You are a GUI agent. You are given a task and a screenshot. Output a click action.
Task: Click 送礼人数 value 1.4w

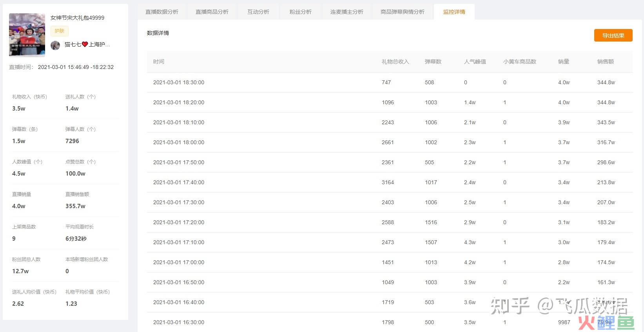(72, 109)
